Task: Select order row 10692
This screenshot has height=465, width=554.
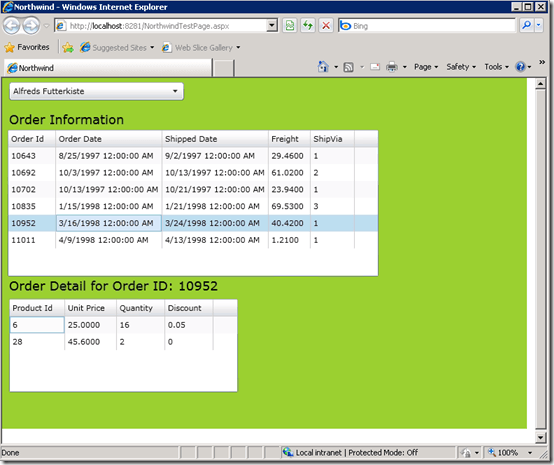Action: [x=193, y=172]
